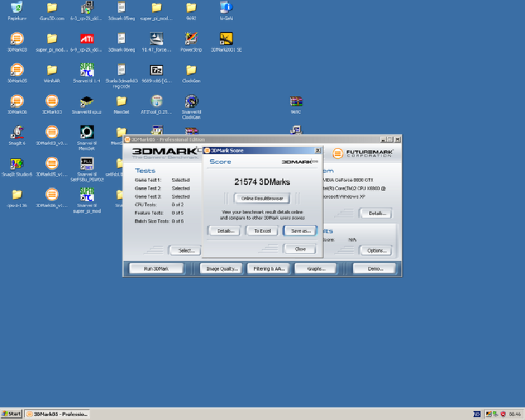
Task: Launch the 3DMark05 desktop shortcut
Action: [x=17, y=73]
